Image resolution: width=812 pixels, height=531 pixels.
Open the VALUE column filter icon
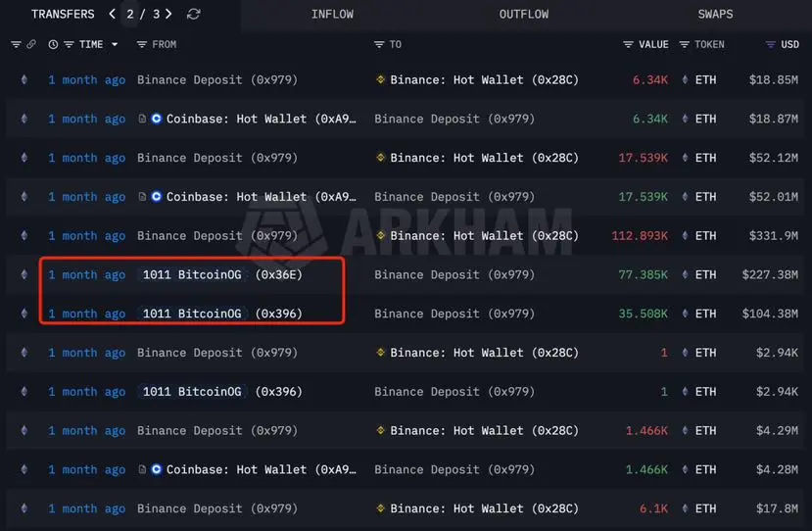coord(628,44)
